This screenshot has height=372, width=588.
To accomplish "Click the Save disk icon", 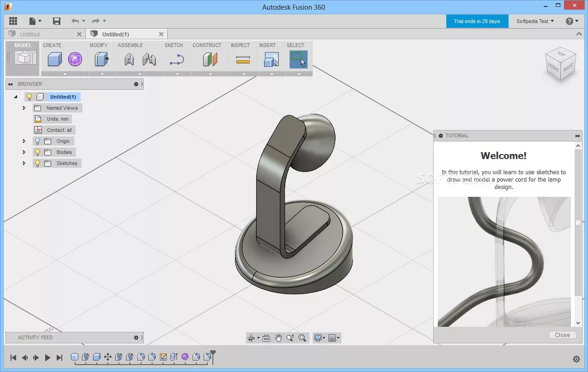I will 57,21.
